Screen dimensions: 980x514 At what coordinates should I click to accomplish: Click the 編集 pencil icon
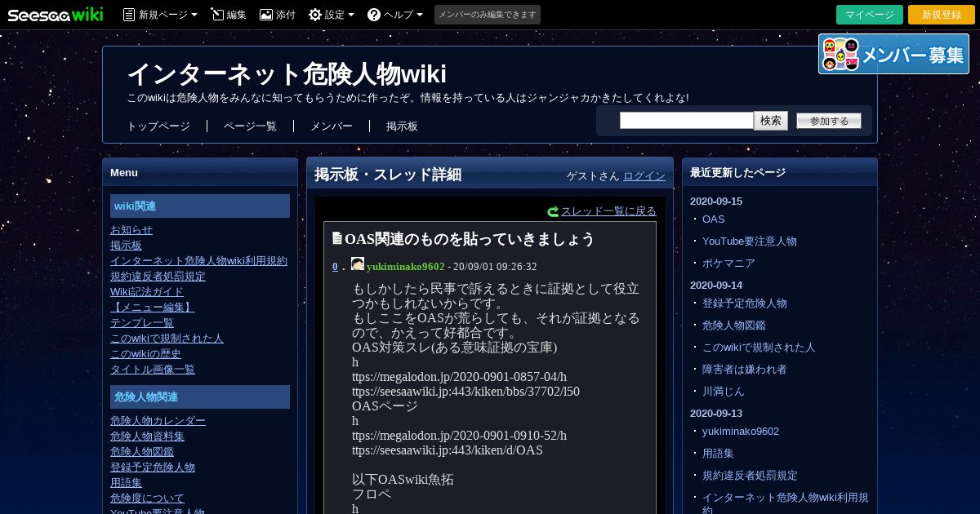point(216,15)
